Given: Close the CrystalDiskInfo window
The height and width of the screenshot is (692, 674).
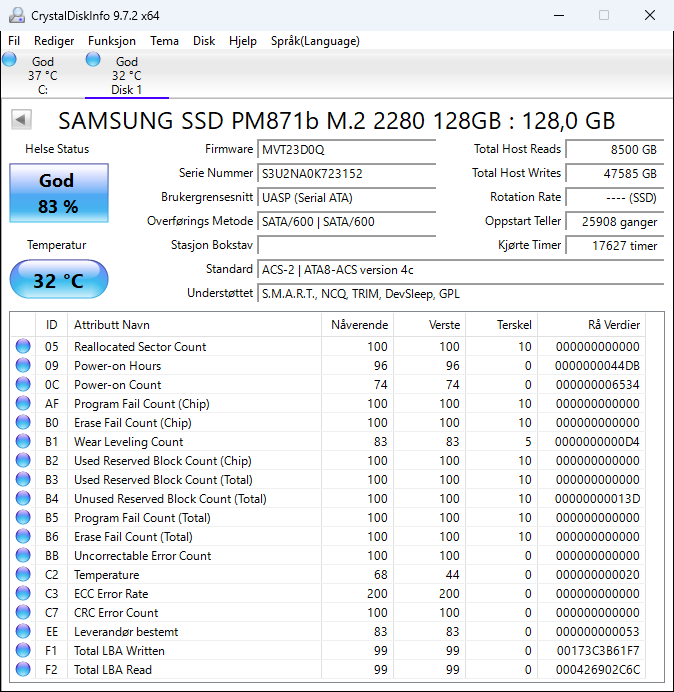Looking at the screenshot, I should tap(650, 15).
